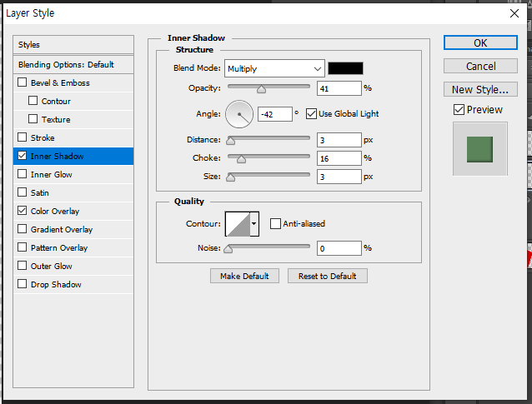
Task: Select the Stroke style row
Action: click(x=73, y=137)
